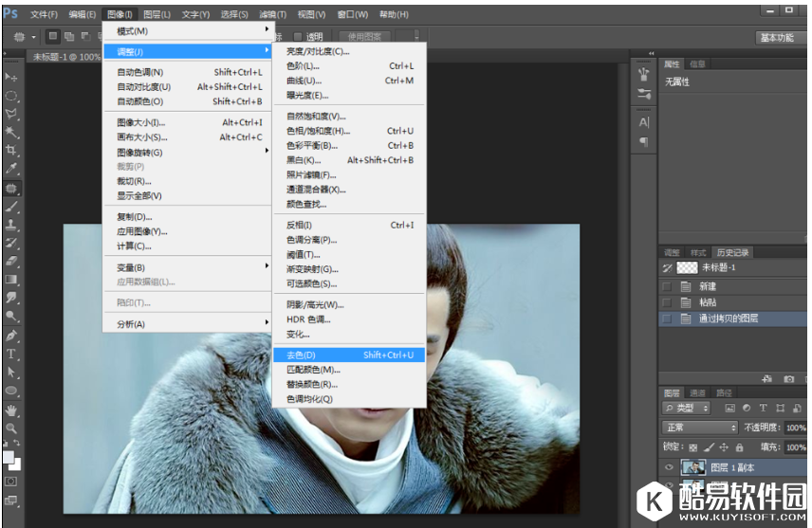Select the Zoom magnifier tool
This screenshot has width=812, height=528.
11,428
